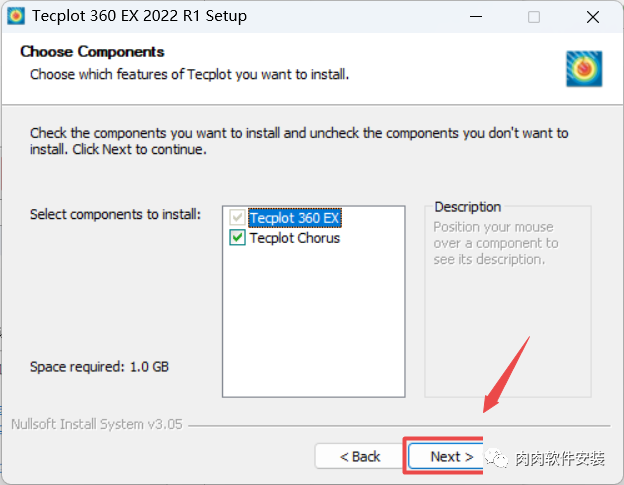The image size is (624, 485).
Task: Select the Tecplot Chorus component label
Action: 294,238
